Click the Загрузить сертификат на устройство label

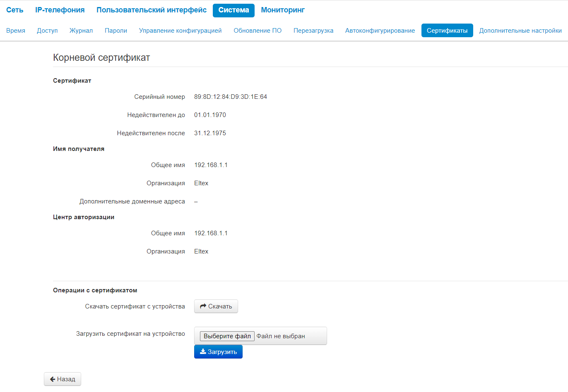(130, 334)
